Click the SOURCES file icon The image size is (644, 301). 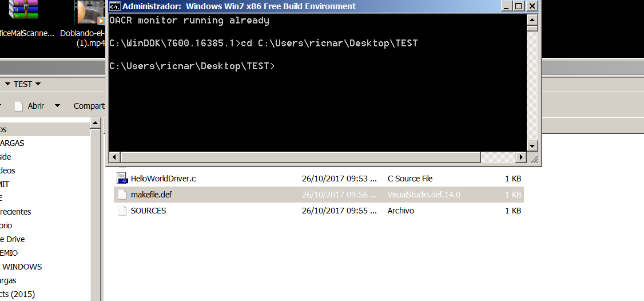[121, 211]
